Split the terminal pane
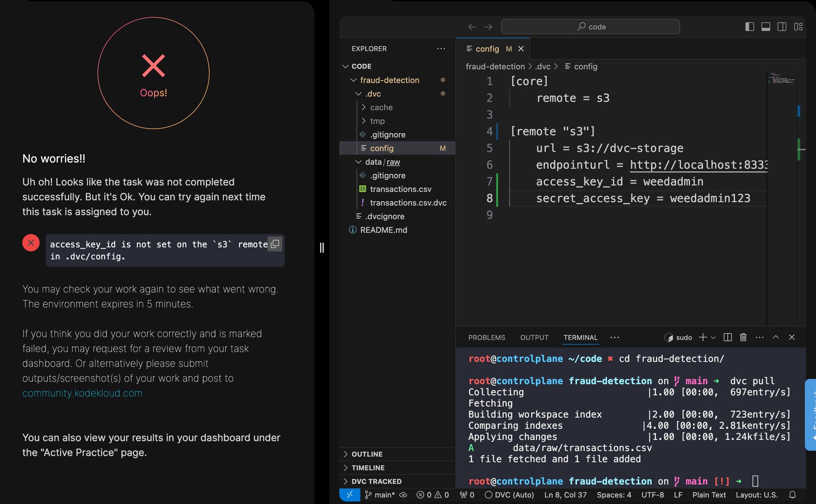The image size is (816, 504). click(x=728, y=337)
